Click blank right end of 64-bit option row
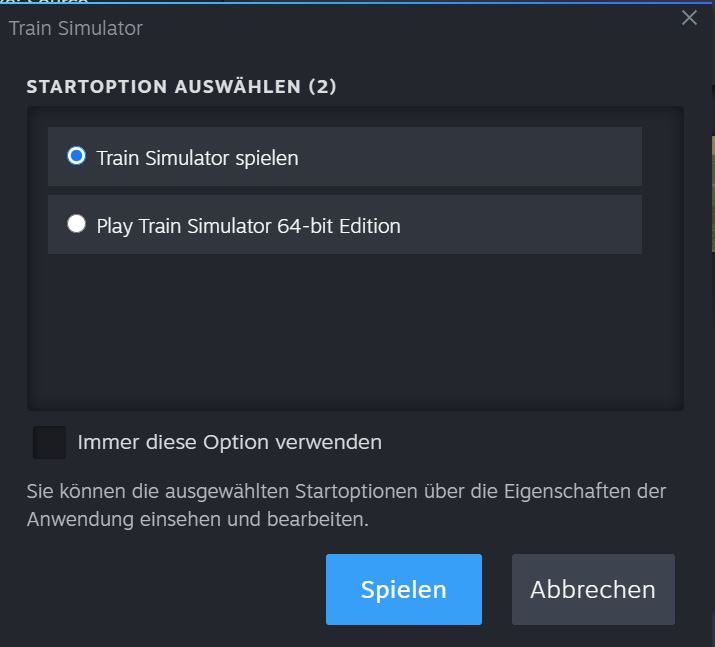This screenshot has width=715, height=647. point(560,224)
